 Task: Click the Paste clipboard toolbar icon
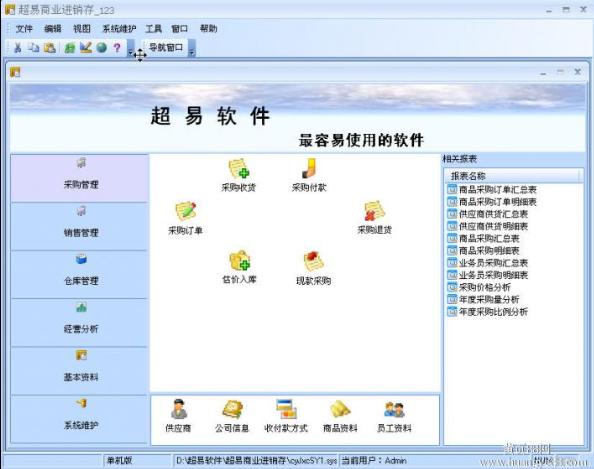[x=50, y=48]
